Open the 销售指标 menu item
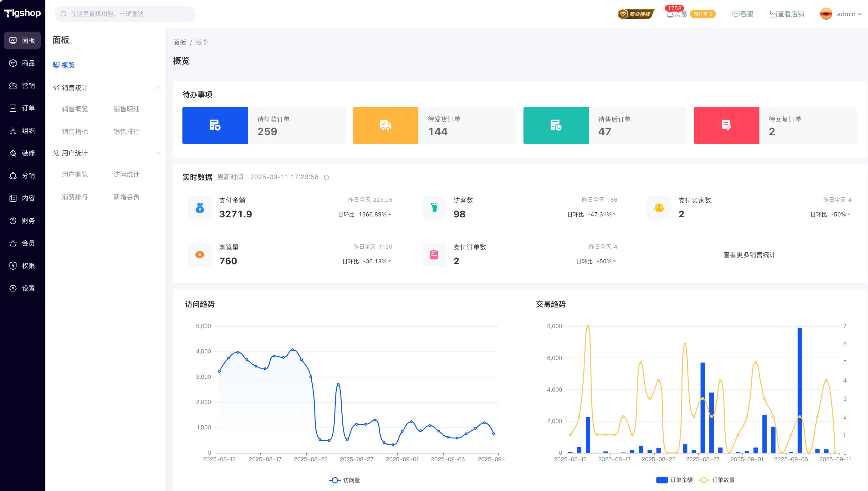Image resolution: width=868 pixels, height=491 pixels. [75, 132]
